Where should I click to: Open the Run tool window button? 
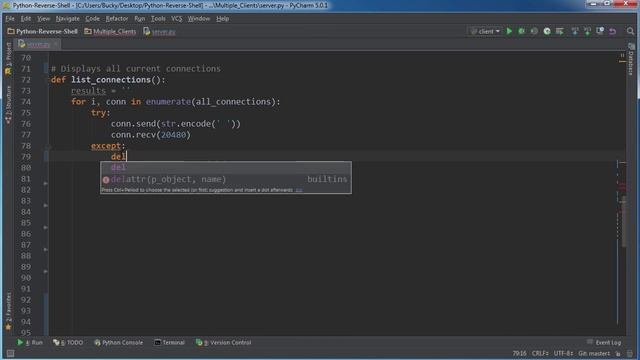coord(29,342)
